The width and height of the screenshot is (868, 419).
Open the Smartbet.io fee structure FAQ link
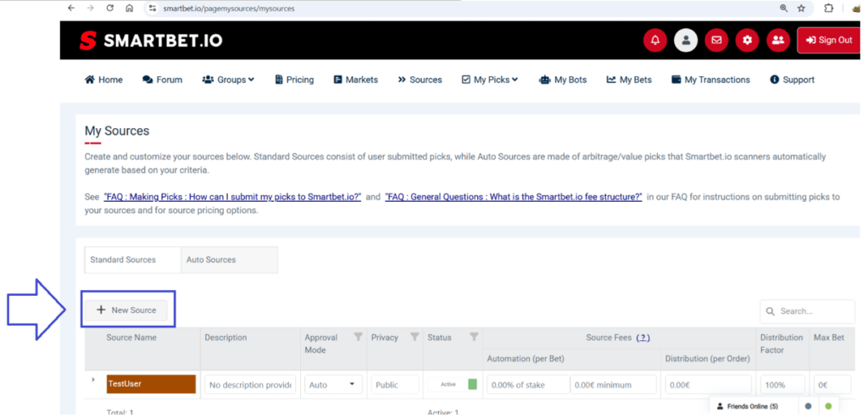coord(513,197)
